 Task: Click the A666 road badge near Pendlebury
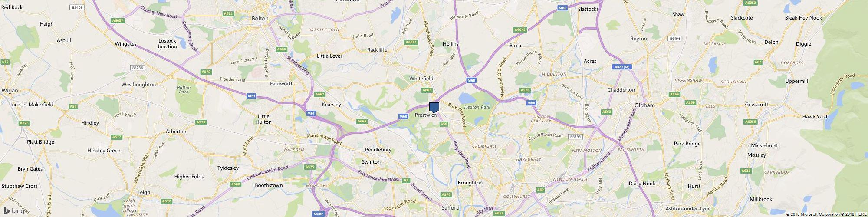(x=362, y=121)
